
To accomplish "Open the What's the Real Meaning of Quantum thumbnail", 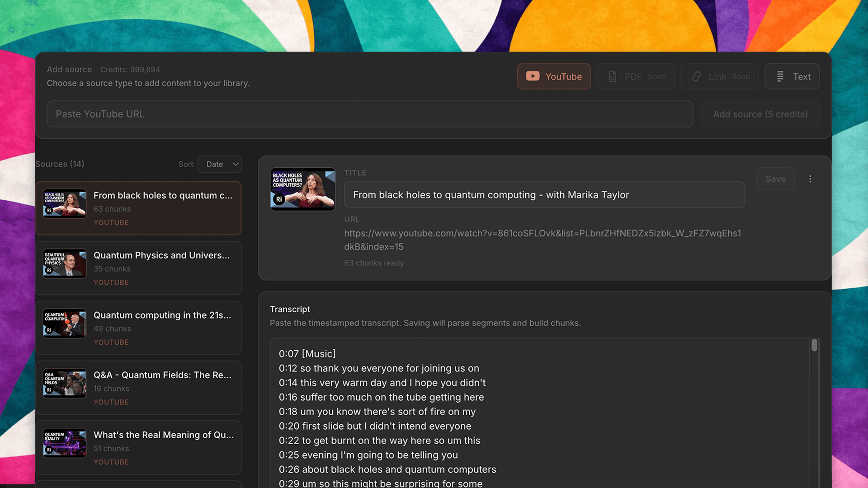I will tap(64, 443).
